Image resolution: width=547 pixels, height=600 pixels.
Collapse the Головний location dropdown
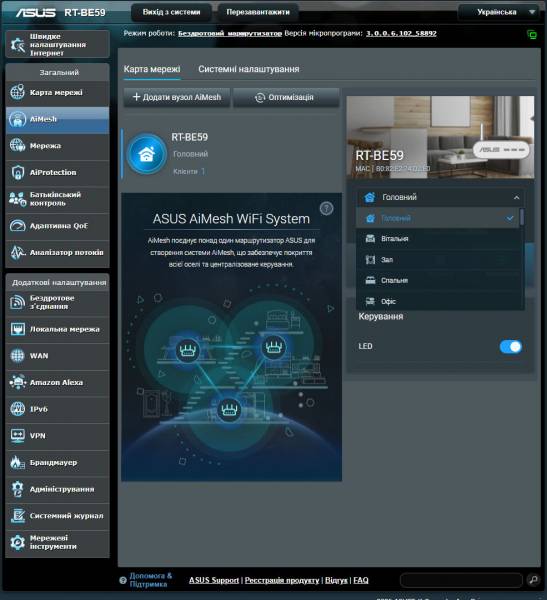click(x=441, y=197)
